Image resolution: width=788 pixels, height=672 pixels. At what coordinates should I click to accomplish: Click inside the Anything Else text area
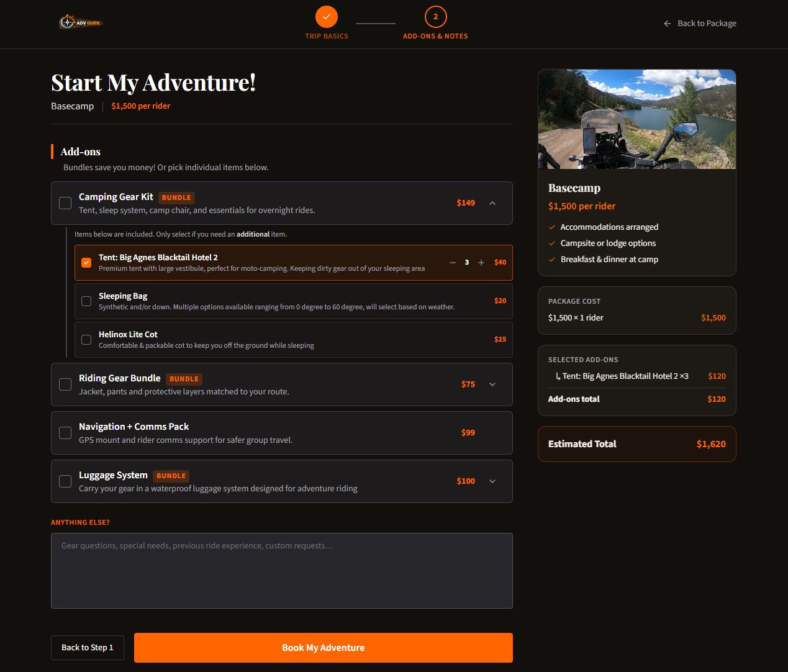281,570
